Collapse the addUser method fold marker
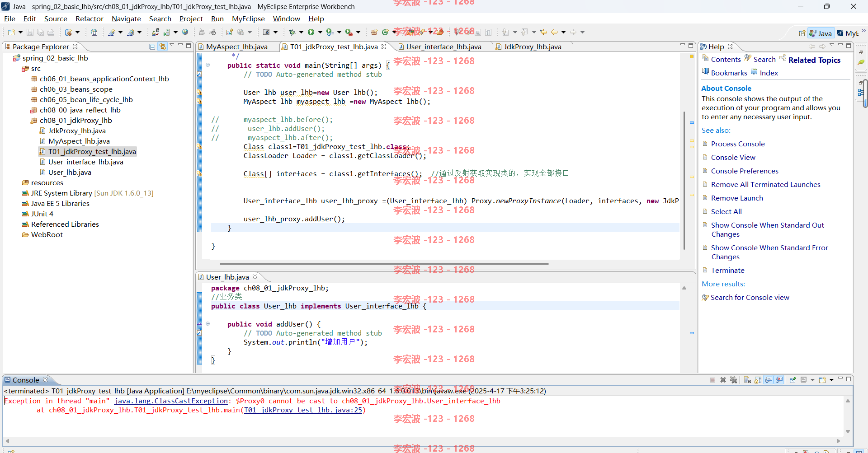Screen dimensions: 868x453 point(208,324)
